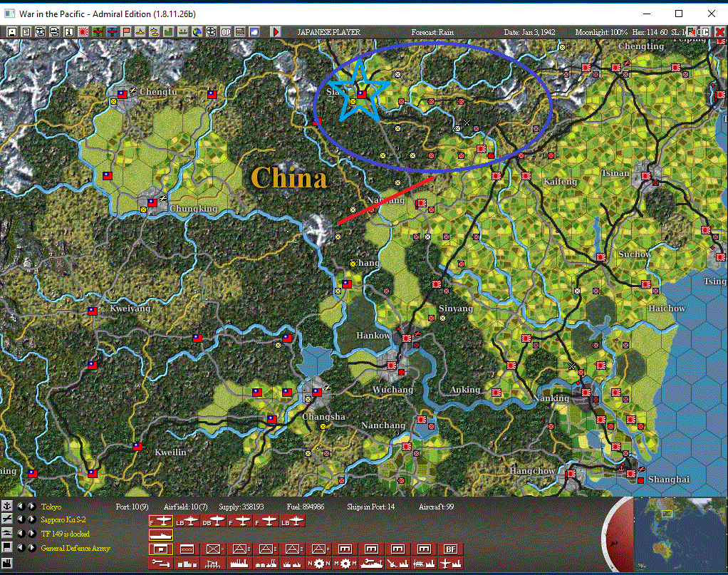Select the Chinese flag at Kweiyang
Image resolution: width=728 pixels, height=575 pixels.
(93, 311)
